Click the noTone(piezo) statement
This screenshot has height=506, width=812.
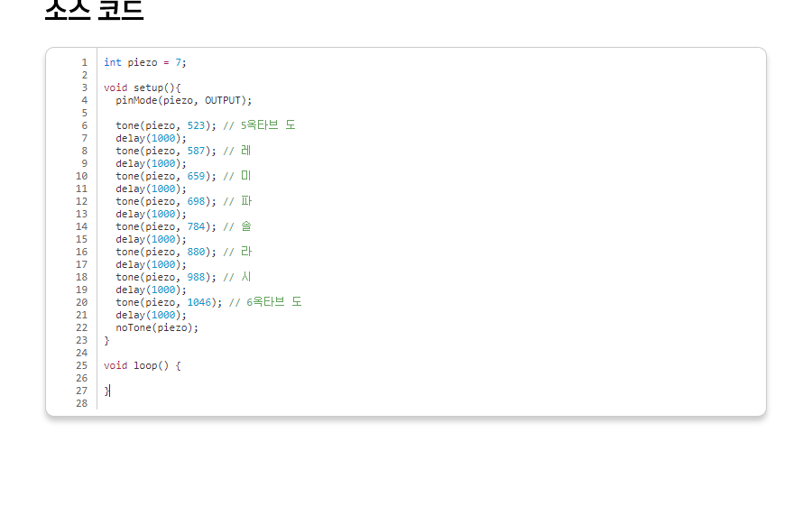coord(156,327)
